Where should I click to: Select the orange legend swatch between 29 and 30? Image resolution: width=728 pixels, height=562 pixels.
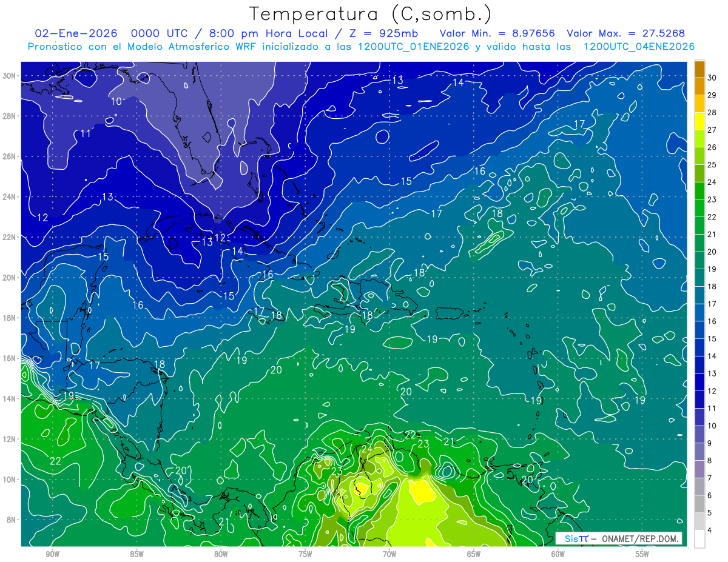(x=699, y=86)
